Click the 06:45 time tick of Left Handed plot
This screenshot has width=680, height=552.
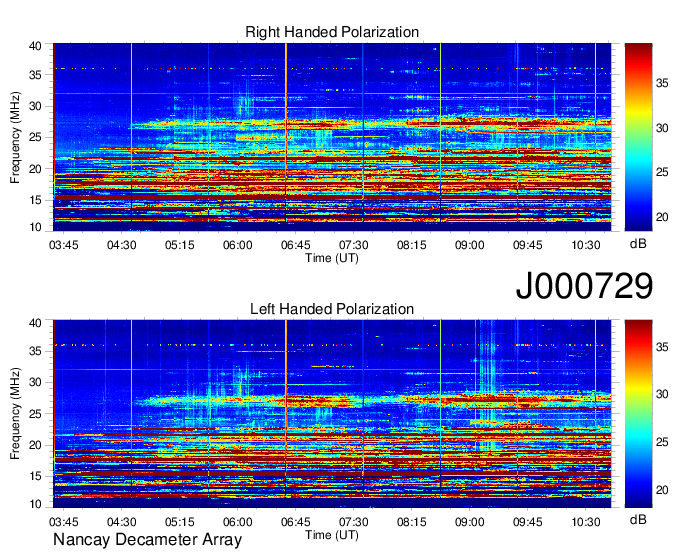(295, 522)
